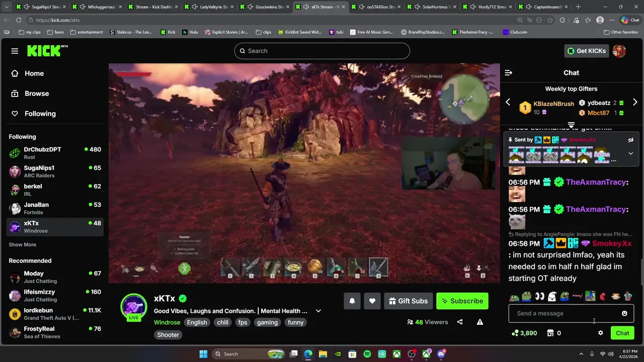The height and width of the screenshot is (362, 644).
Task: Open Discord from the taskbar
Action: tap(441, 354)
